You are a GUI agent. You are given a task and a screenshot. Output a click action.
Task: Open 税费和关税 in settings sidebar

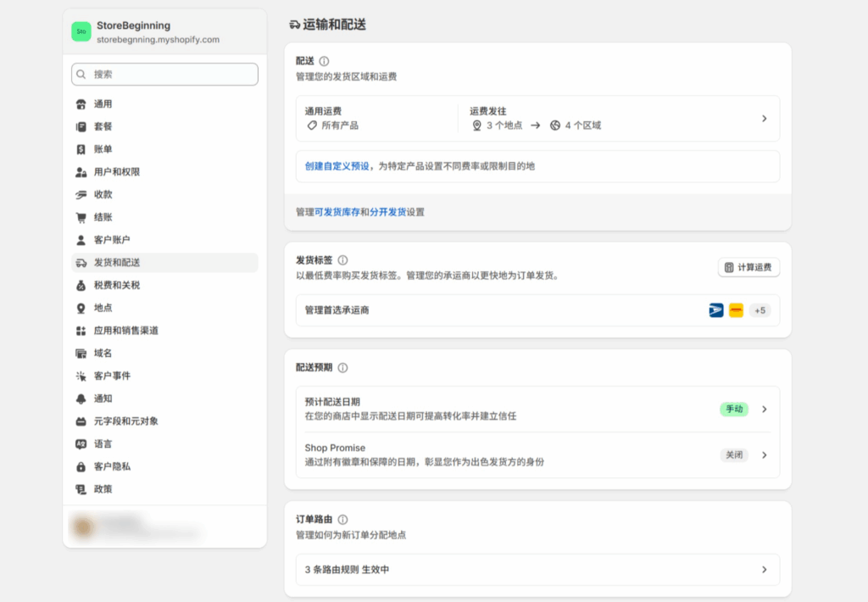[x=117, y=285]
